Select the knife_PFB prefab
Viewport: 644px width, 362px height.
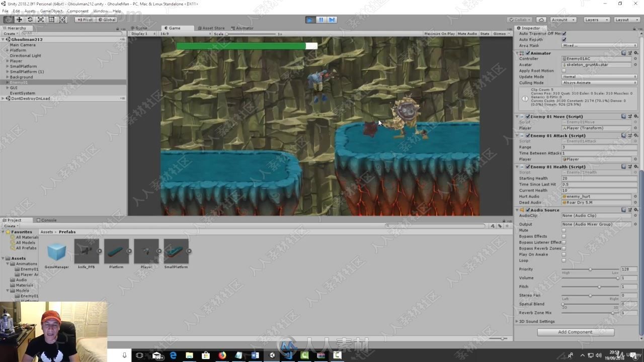tap(86, 251)
